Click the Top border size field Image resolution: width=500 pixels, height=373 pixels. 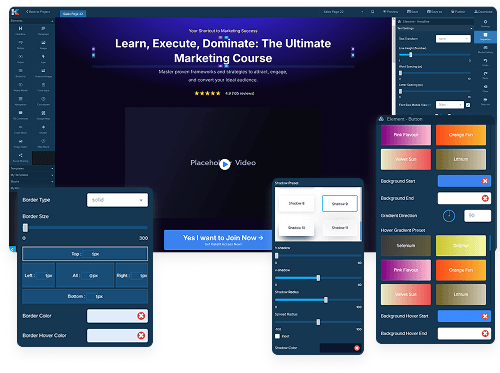pyautogui.click(x=85, y=254)
